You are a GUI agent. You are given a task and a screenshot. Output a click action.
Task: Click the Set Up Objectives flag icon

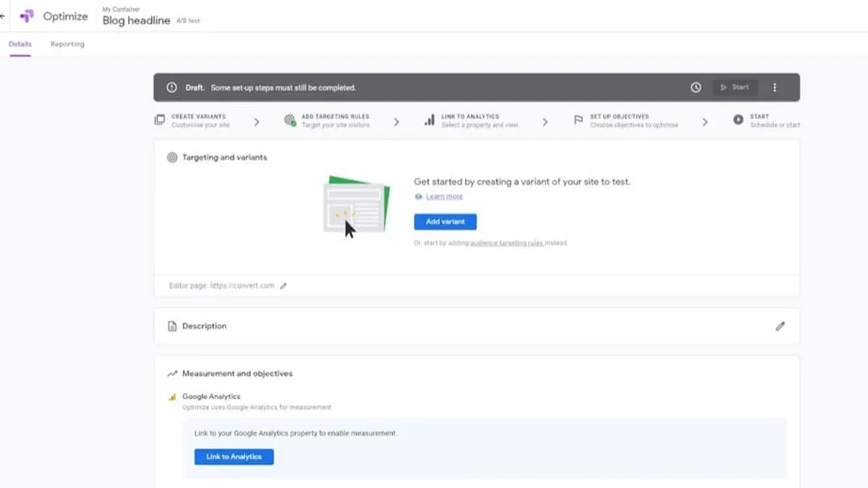[x=578, y=120]
